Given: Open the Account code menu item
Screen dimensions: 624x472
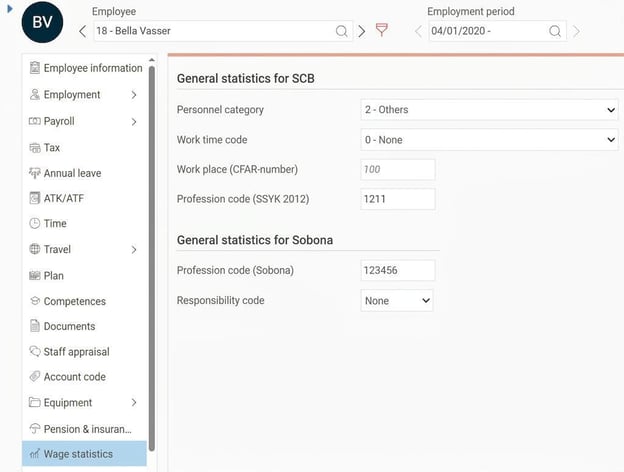Looking at the screenshot, I should 84,377.
